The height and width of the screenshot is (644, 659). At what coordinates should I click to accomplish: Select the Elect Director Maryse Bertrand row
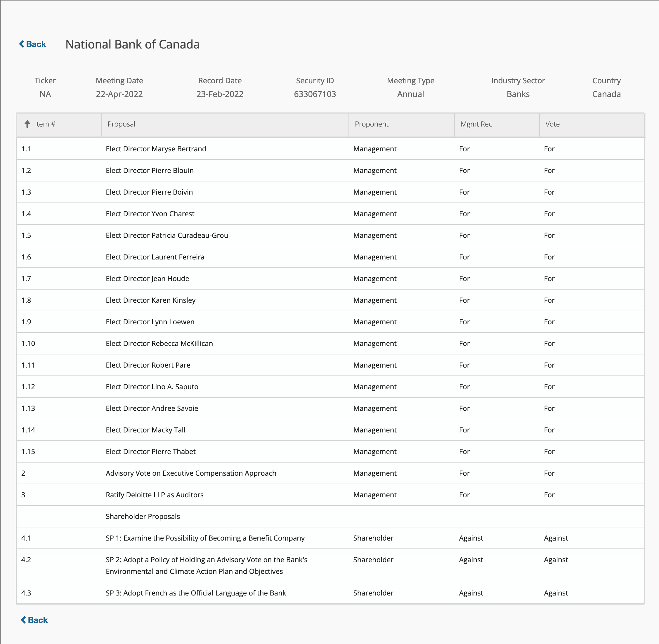click(156, 149)
